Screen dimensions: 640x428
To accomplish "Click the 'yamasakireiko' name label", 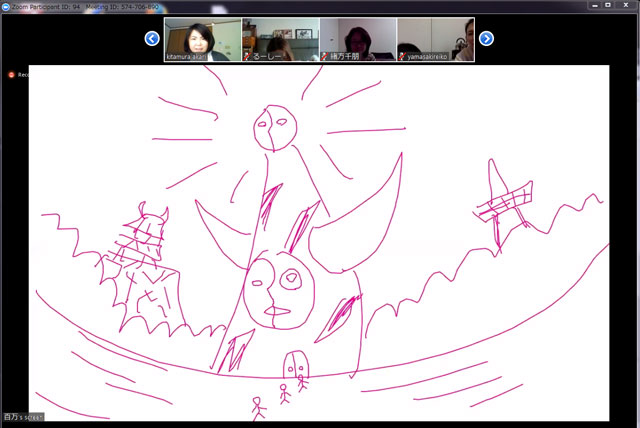I will [x=427, y=57].
